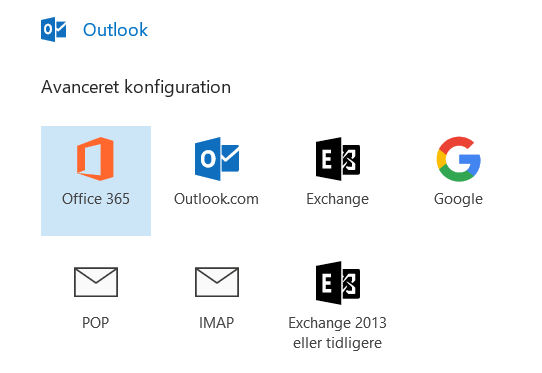The height and width of the screenshot is (373, 542).
Task: Choose the Outlook.com envelope icon
Action: (x=217, y=159)
